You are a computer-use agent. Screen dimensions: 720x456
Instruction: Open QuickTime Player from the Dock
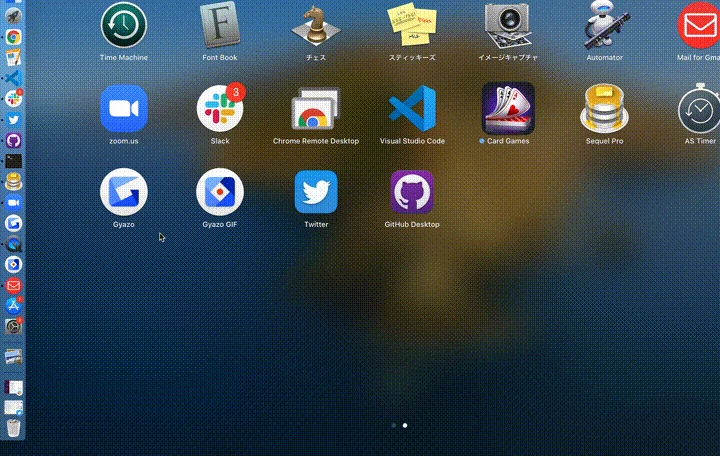(13, 244)
